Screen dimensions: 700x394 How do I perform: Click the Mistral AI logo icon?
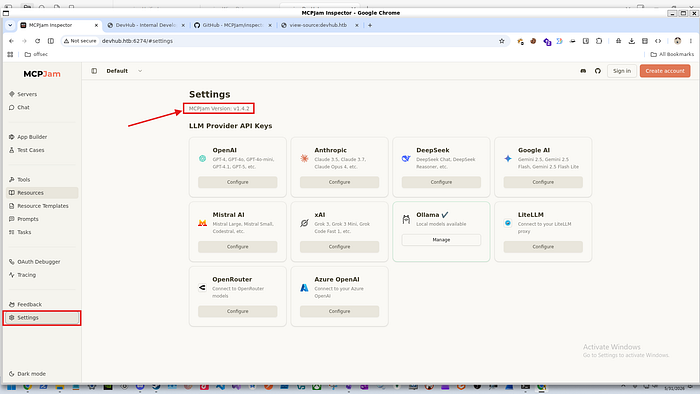[x=202, y=223]
